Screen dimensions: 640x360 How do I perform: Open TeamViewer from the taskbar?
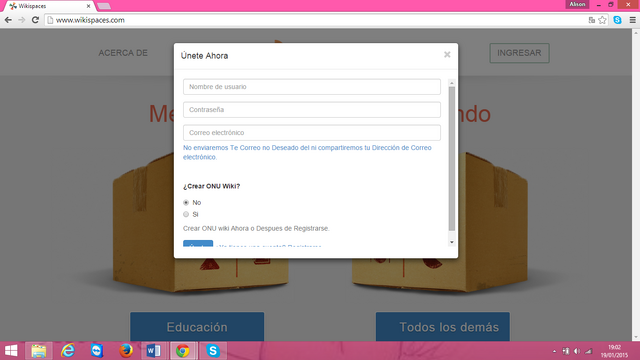click(97, 351)
